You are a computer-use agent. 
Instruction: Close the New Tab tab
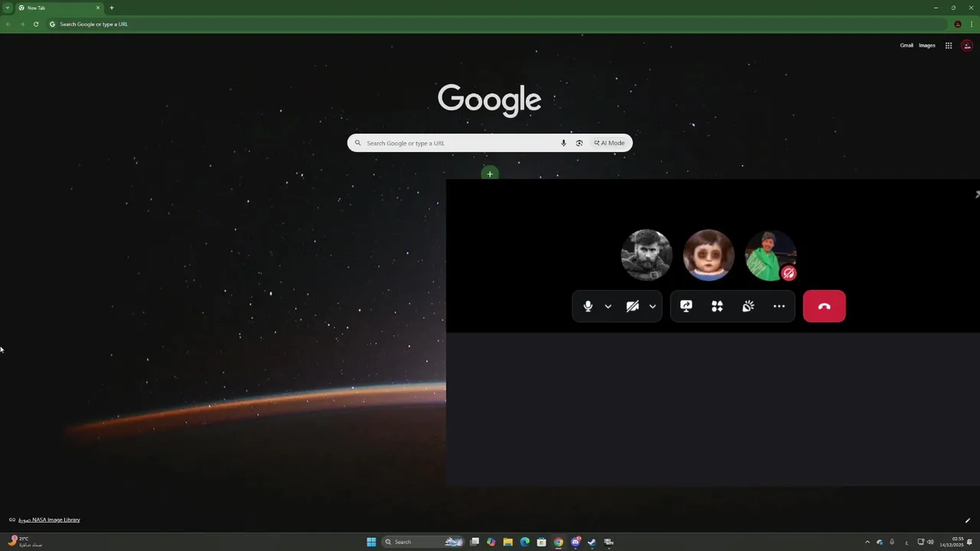click(98, 8)
